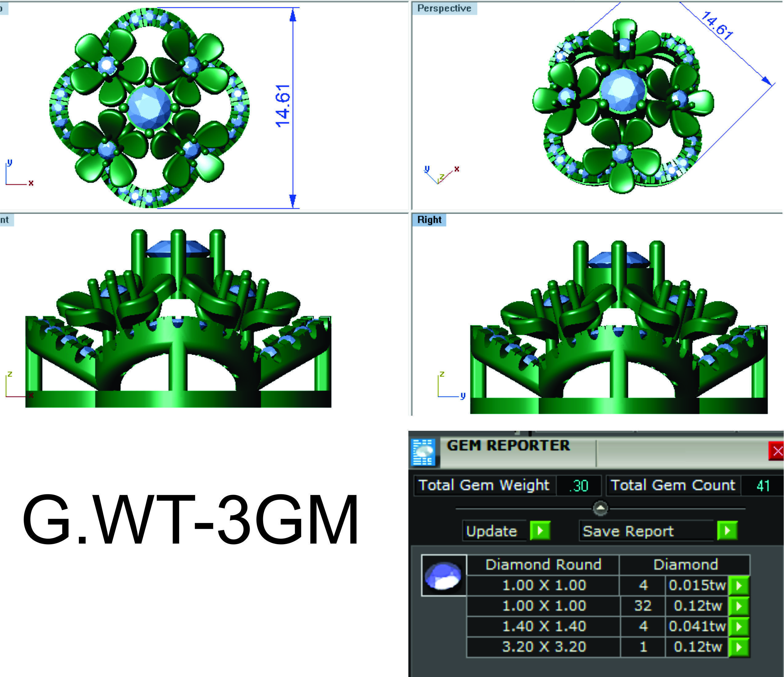Select the Diamond Round column header

543,565
